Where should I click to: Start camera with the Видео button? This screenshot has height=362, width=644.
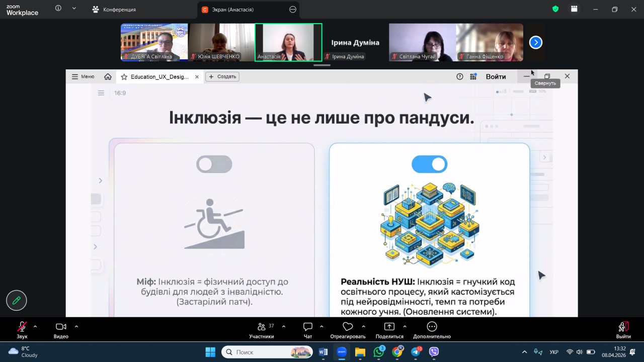pyautogui.click(x=61, y=327)
